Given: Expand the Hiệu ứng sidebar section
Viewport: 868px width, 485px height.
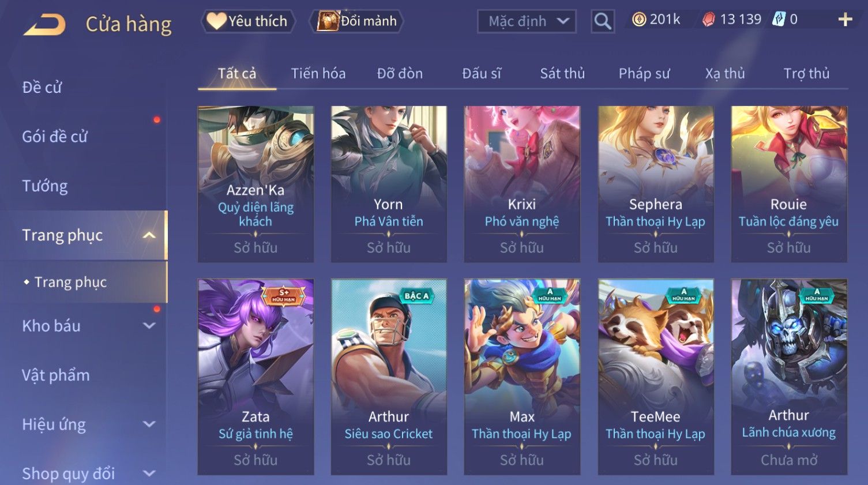Looking at the screenshot, I should coord(149,424).
